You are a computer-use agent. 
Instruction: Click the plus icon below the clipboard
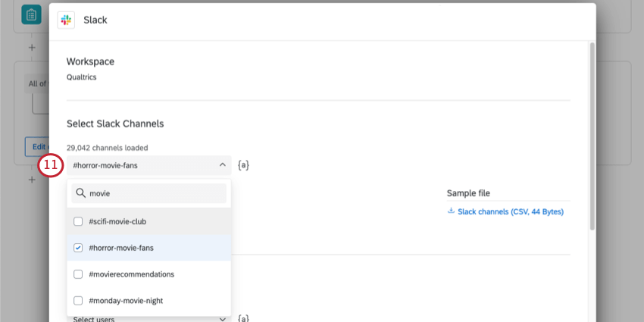(x=32, y=48)
